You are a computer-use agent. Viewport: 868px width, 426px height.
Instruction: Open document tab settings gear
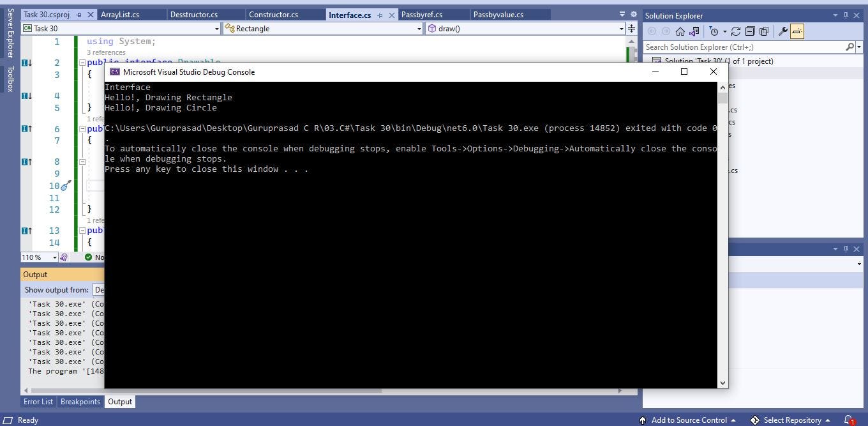[633, 14]
